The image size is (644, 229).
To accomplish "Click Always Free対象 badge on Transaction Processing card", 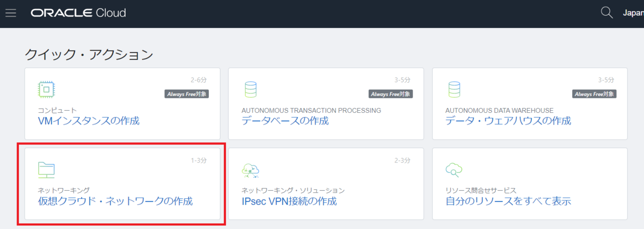I will coord(390,94).
